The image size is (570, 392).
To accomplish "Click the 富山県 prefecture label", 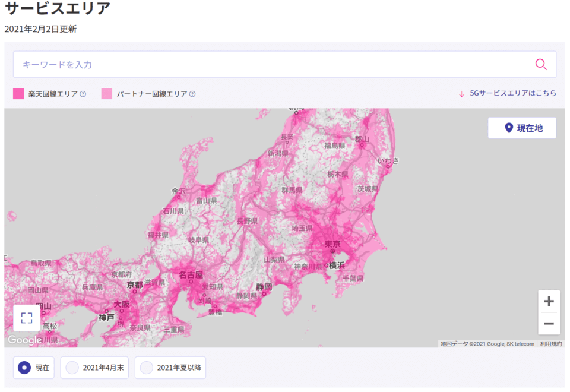I will coord(207,200).
